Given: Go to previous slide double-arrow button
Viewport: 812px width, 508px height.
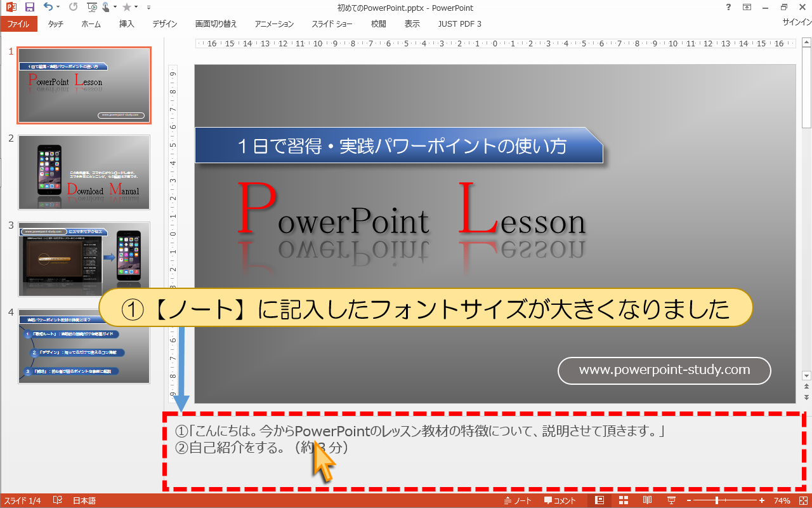Looking at the screenshot, I should coord(806,386).
